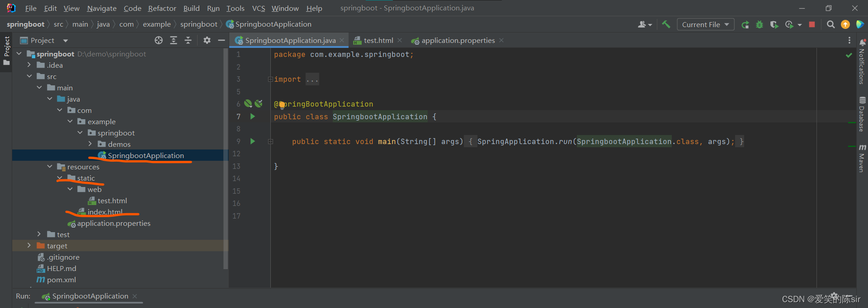Click the example breadcrumb in navigation bar
868x308 pixels.
(156, 24)
